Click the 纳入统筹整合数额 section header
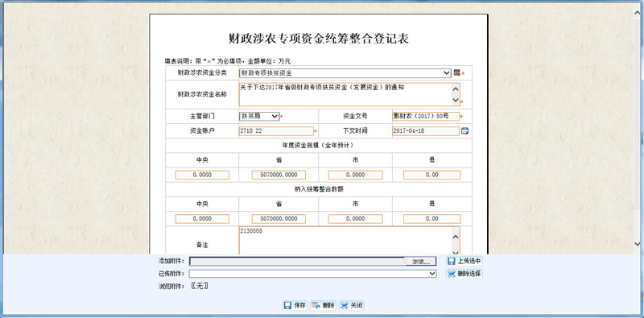 [319, 189]
